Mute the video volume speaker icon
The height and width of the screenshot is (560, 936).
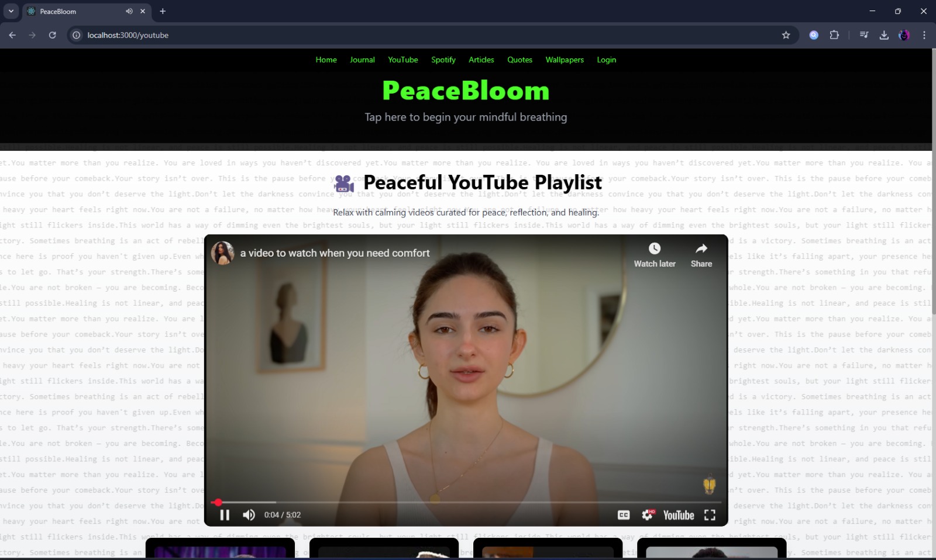point(249,515)
